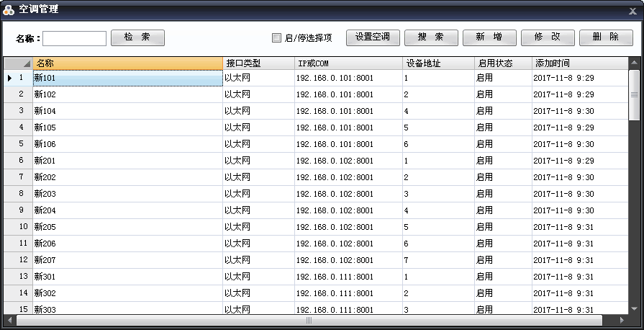Image resolution: width=644 pixels, height=330 pixels.
Task: Click the 搜索 button
Action: click(431, 37)
